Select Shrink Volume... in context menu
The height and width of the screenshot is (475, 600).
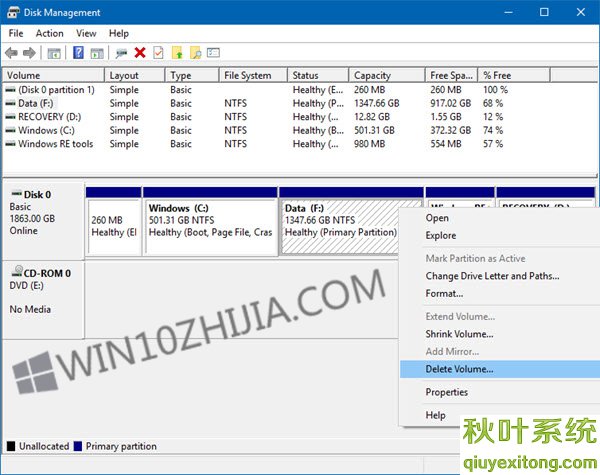tap(459, 334)
